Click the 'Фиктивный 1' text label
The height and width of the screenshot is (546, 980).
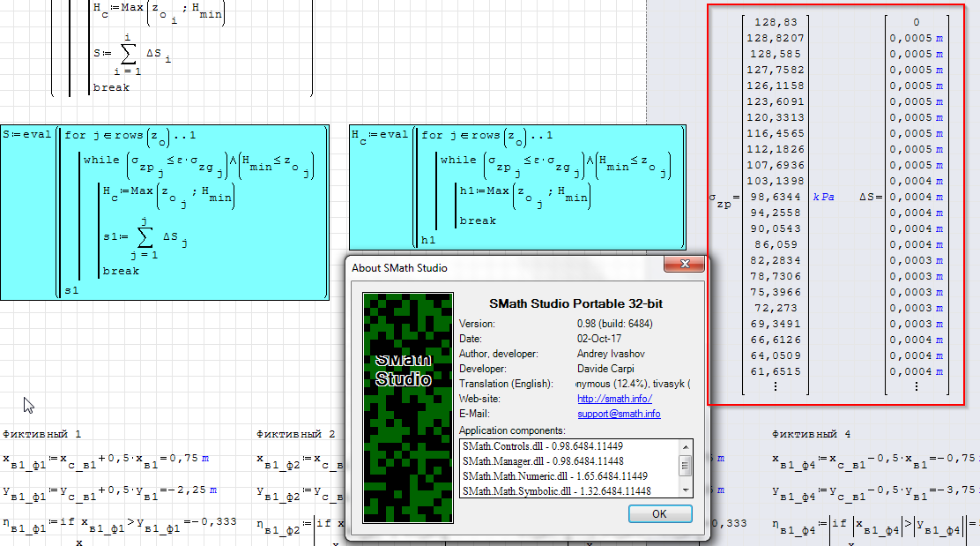click(41, 435)
